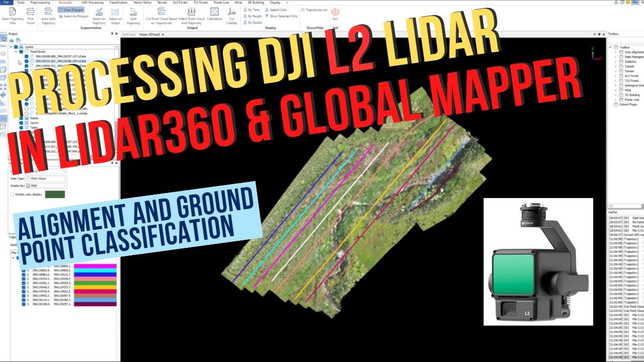Viewport: 644px width, 362px height.
Task: Click the Exit boresight icon
Action: tap(335, 14)
